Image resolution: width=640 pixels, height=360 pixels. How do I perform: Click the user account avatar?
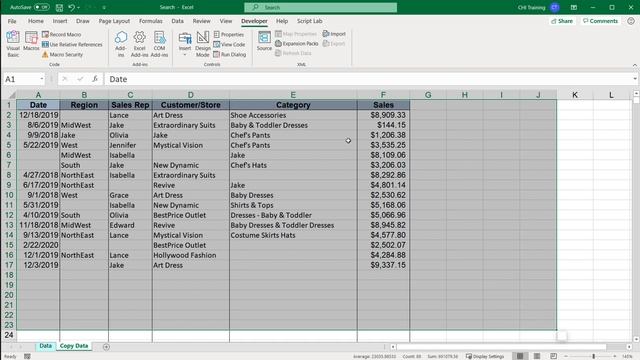tap(554, 7)
